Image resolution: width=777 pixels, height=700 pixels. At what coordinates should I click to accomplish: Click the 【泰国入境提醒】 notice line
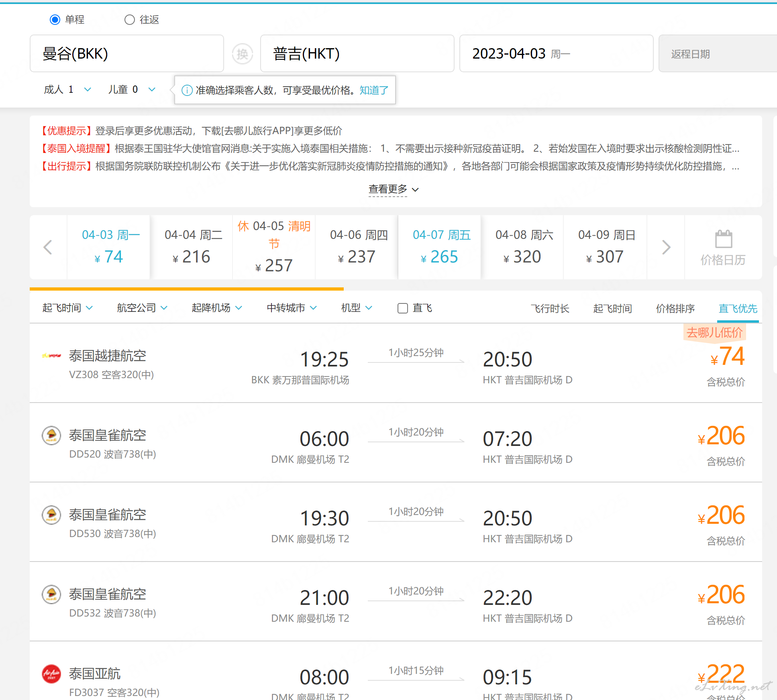[389, 149]
